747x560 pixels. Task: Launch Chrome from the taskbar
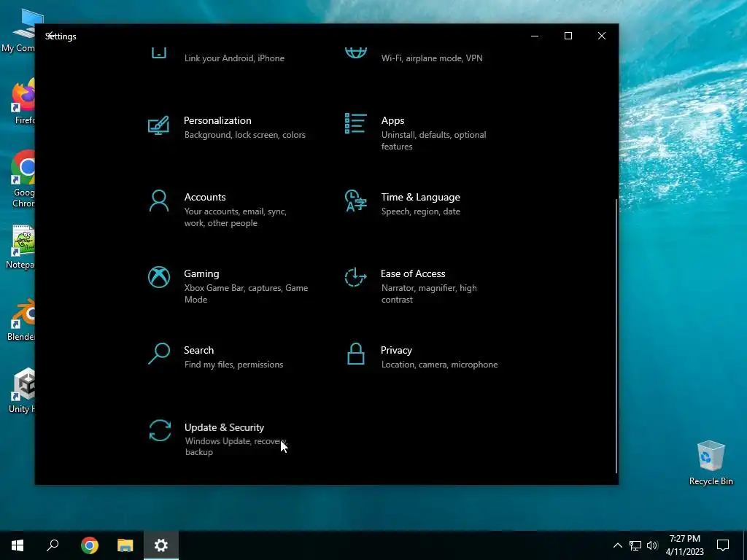pos(90,545)
